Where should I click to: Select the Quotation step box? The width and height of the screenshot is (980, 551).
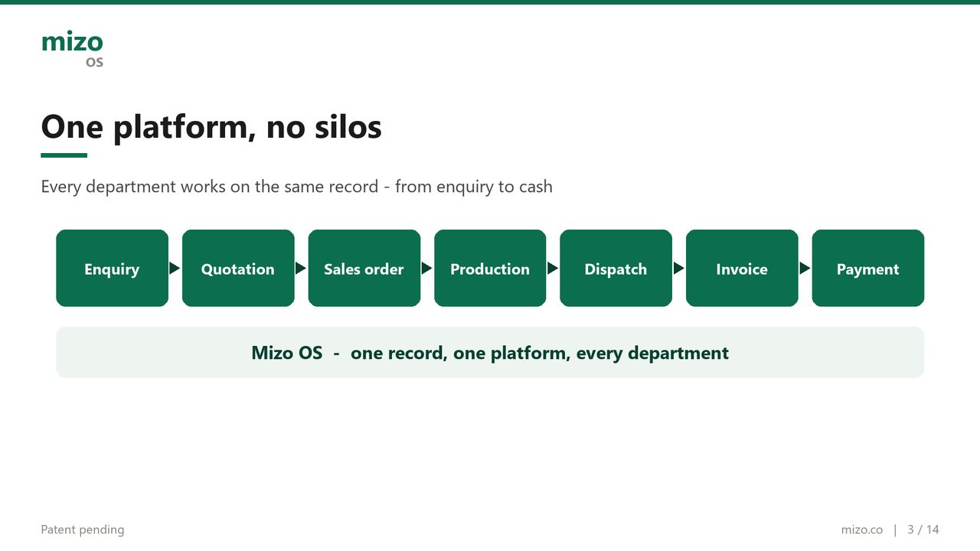[x=238, y=269]
